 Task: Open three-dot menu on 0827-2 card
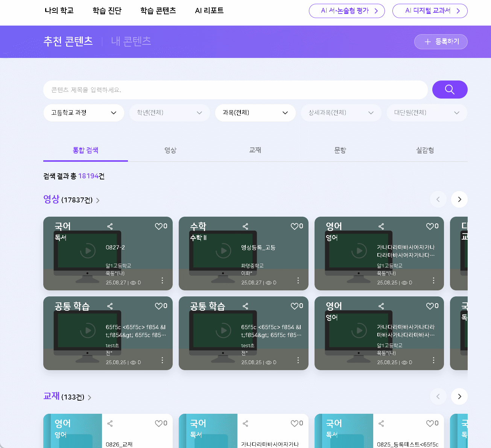click(162, 281)
